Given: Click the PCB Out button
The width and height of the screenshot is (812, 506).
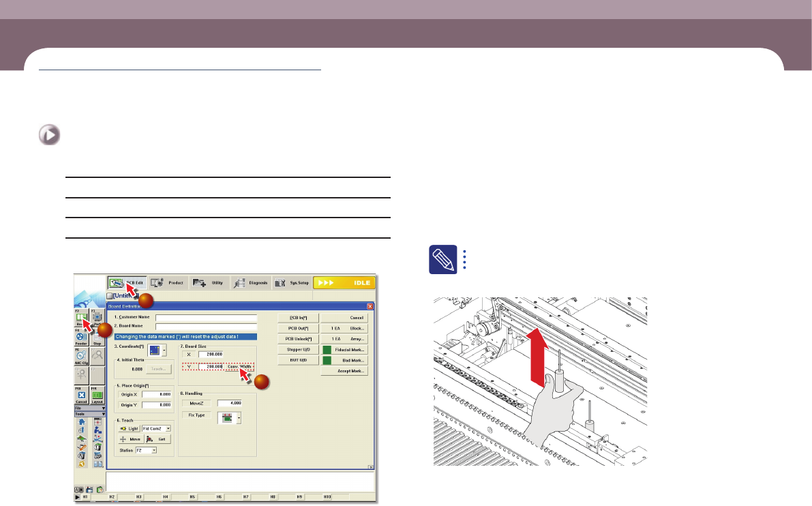Looking at the screenshot, I should coord(299,329).
